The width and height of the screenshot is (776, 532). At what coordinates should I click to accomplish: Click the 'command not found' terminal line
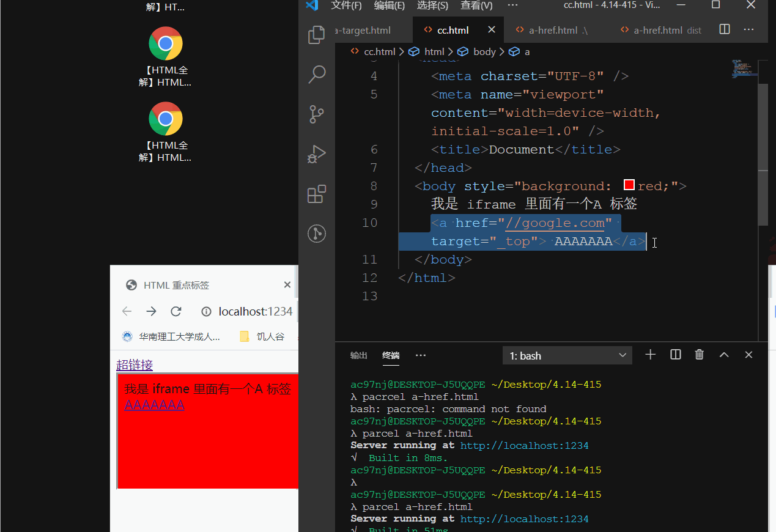pos(448,409)
